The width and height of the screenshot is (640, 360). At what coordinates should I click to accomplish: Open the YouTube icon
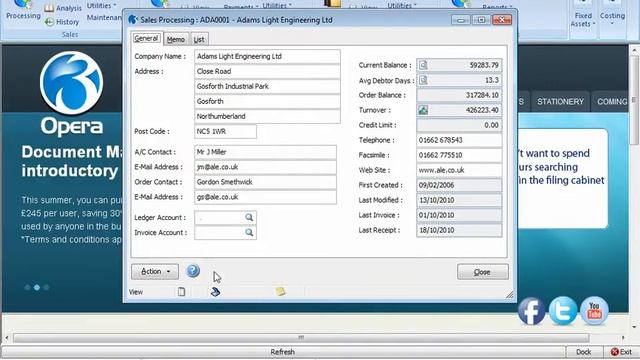[x=594, y=311]
